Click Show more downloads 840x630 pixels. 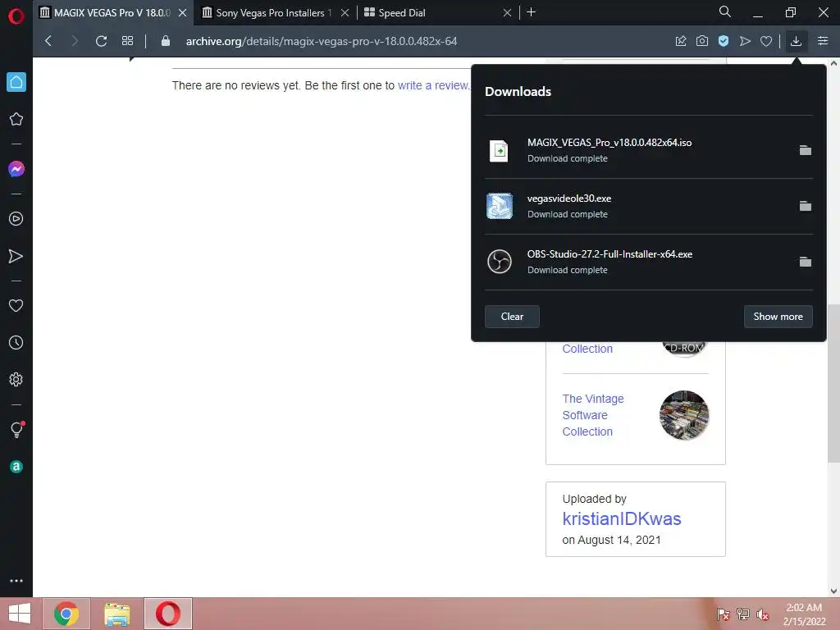[x=778, y=317]
